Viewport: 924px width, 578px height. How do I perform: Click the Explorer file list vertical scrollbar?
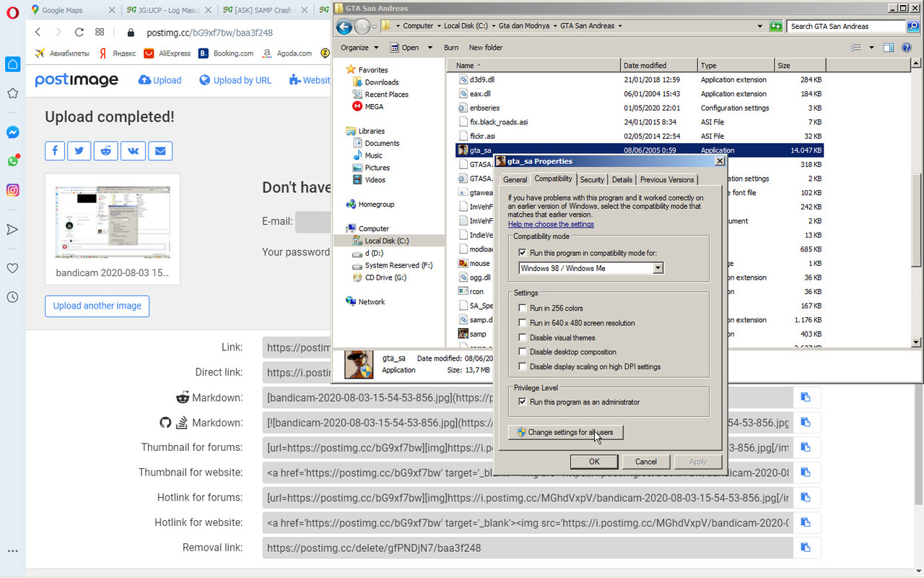(x=917, y=202)
